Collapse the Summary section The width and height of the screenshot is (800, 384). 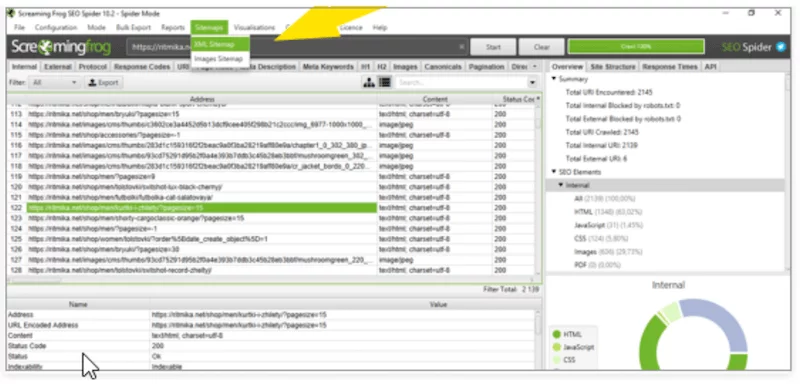click(554, 79)
